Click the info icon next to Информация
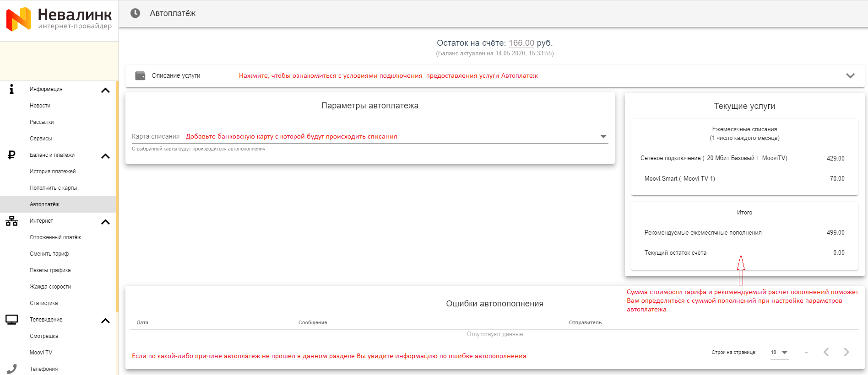 pyautogui.click(x=11, y=89)
